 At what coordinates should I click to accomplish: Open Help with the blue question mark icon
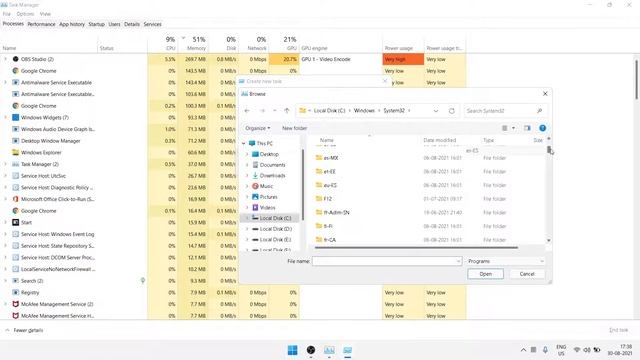[x=542, y=128]
